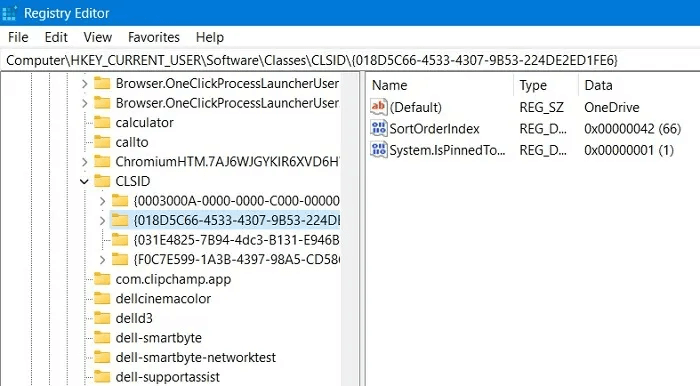Viewport: 700px width, 386px height.
Task: Open the Edit menu
Action: coord(56,37)
